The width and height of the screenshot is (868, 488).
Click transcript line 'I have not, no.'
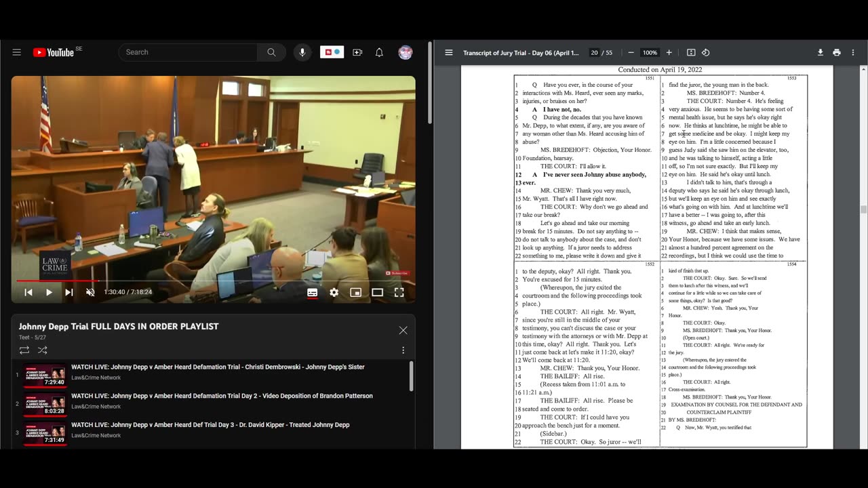[562, 109]
